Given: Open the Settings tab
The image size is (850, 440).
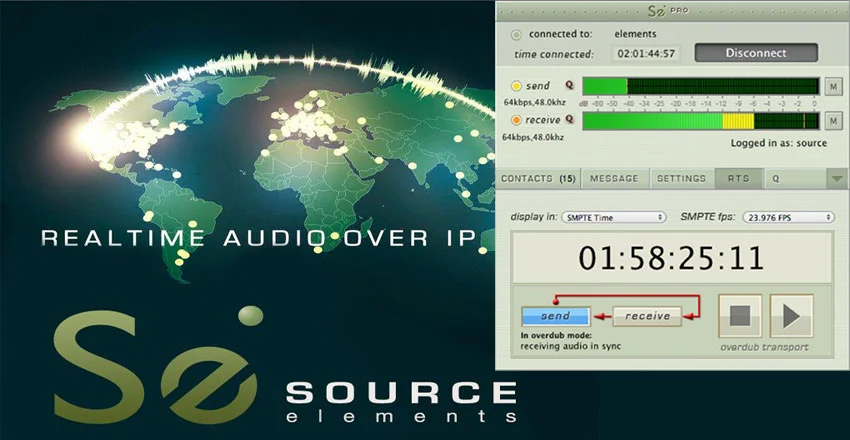Looking at the screenshot, I should pyautogui.click(x=681, y=178).
